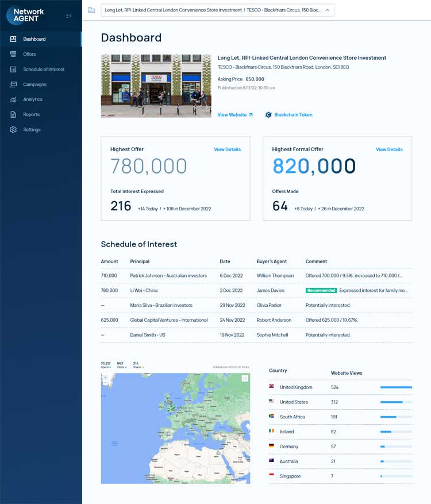Open Schedule of Interest from the sidebar
Screen dimensions: 431x504
point(44,70)
